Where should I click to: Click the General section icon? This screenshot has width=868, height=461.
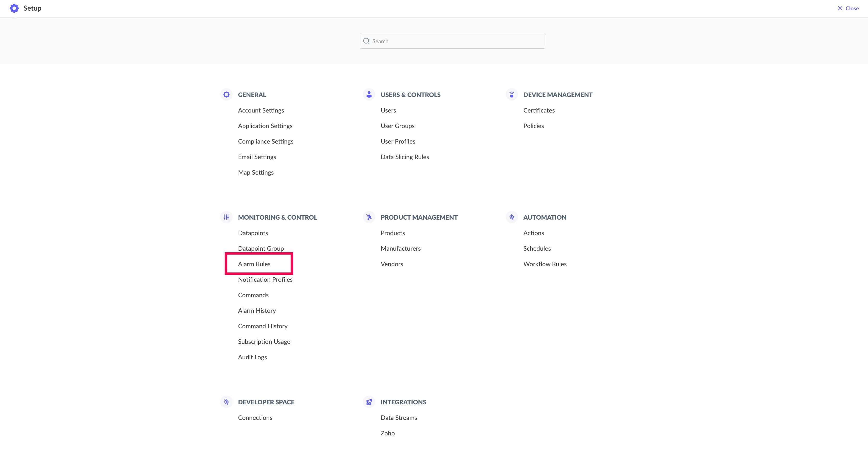pyautogui.click(x=226, y=94)
